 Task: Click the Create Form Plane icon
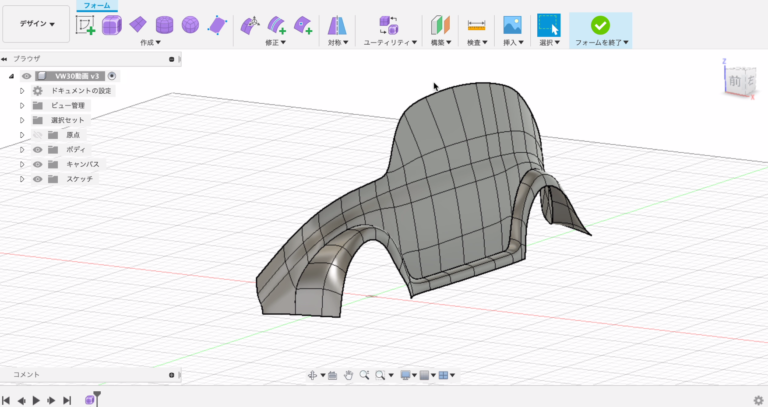tap(137, 25)
